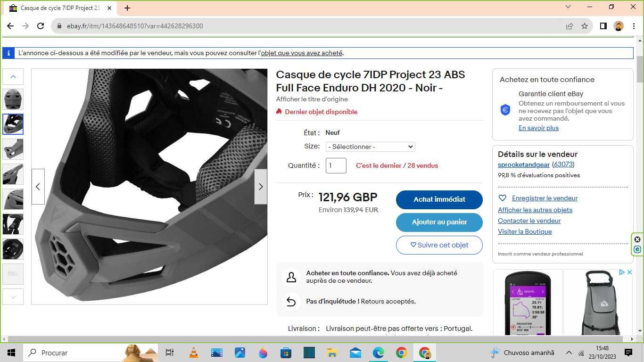Viewport: 644px width, 362px height.
Task: Click 'Contacter le vendeur' link
Action: point(529,221)
